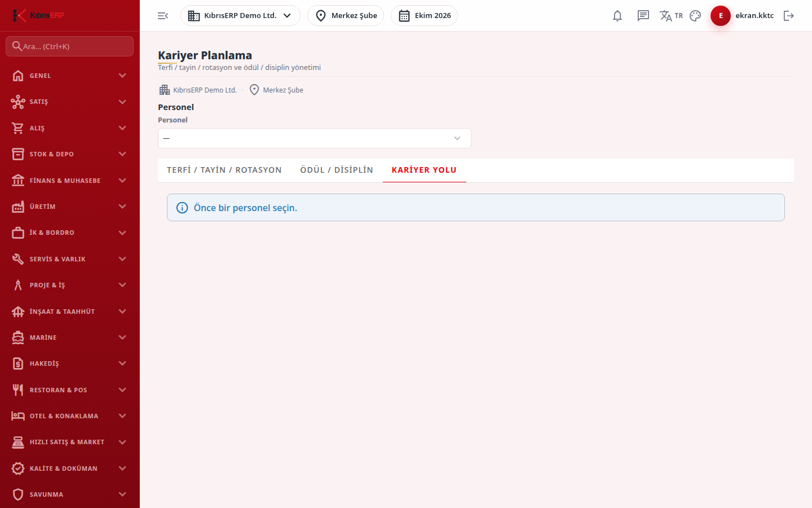Viewport: 812px width, 508px height.
Task: Click the ekran.kktc username
Action: tap(754, 16)
